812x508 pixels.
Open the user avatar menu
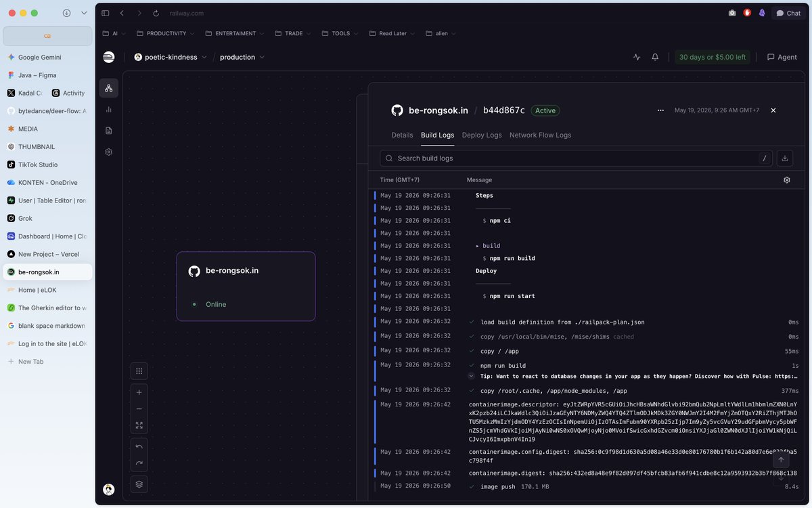click(108, 489)
